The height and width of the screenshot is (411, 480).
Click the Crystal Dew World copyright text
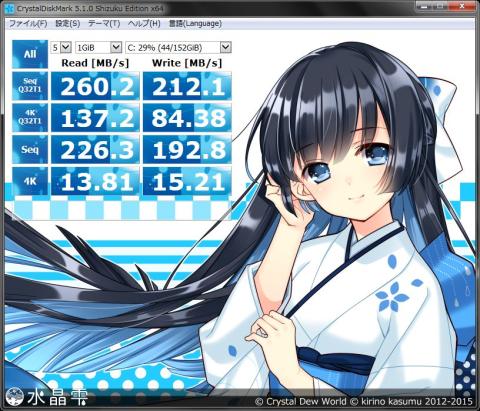point(364,401)
